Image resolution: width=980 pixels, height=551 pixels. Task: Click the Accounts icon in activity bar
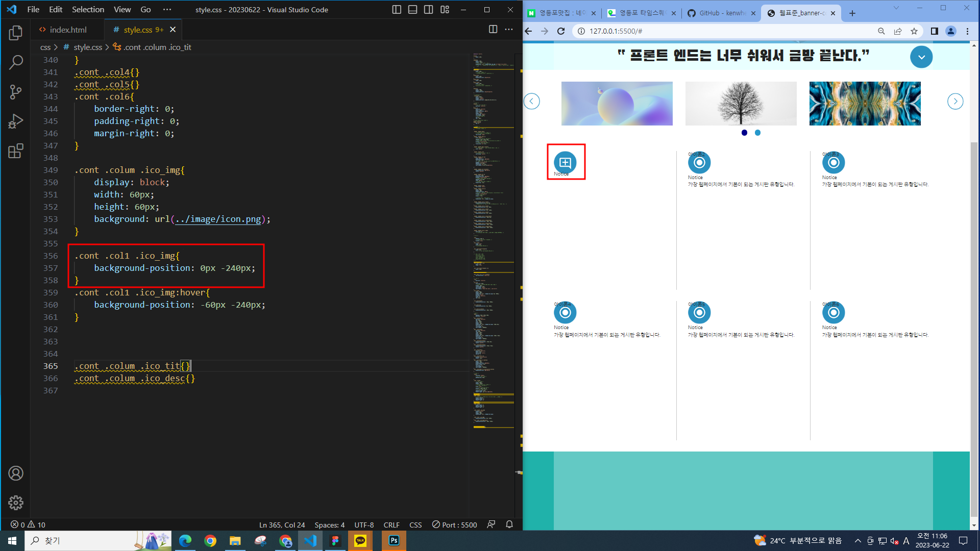(x=15, y=473)
